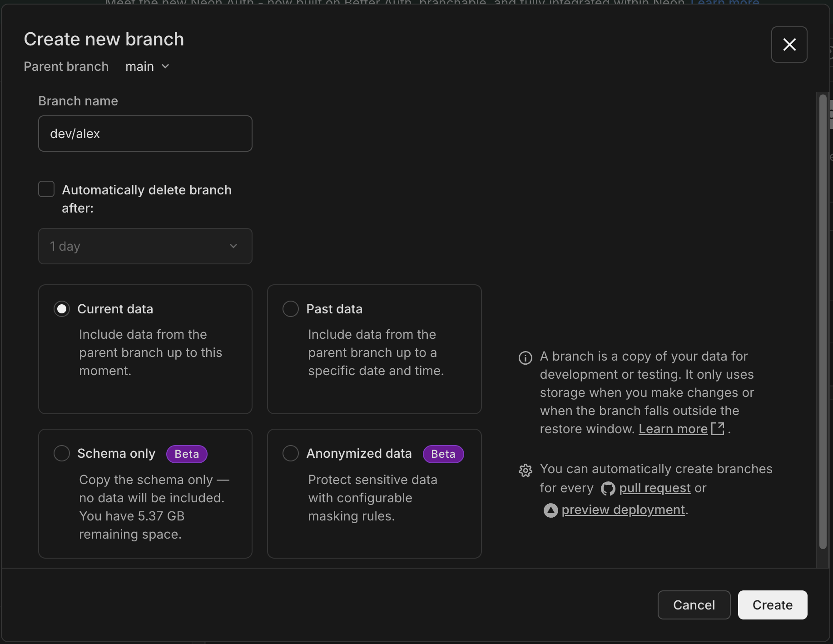
Task: Select the Past data option
Action: point(291,308)
